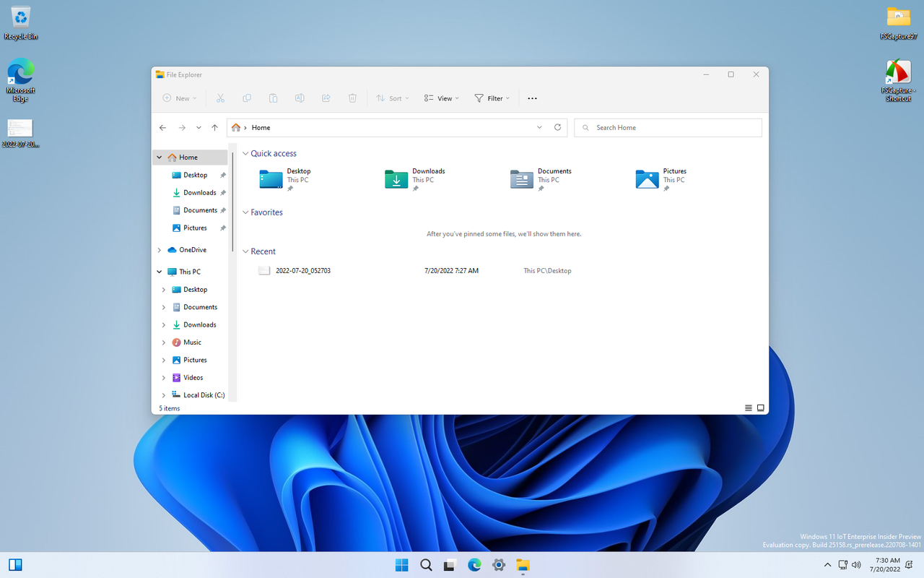Select pinned Downloads under Home in sidebar

point(199,192)
